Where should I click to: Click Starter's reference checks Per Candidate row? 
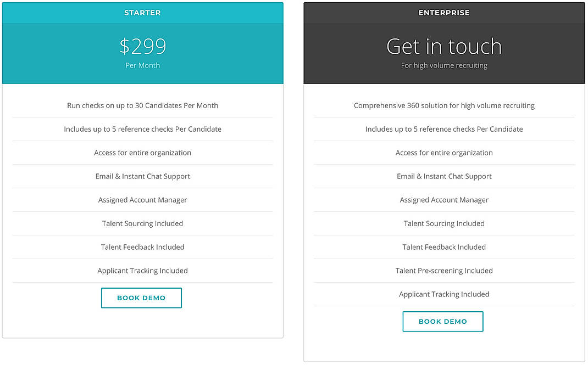[142, 129]
